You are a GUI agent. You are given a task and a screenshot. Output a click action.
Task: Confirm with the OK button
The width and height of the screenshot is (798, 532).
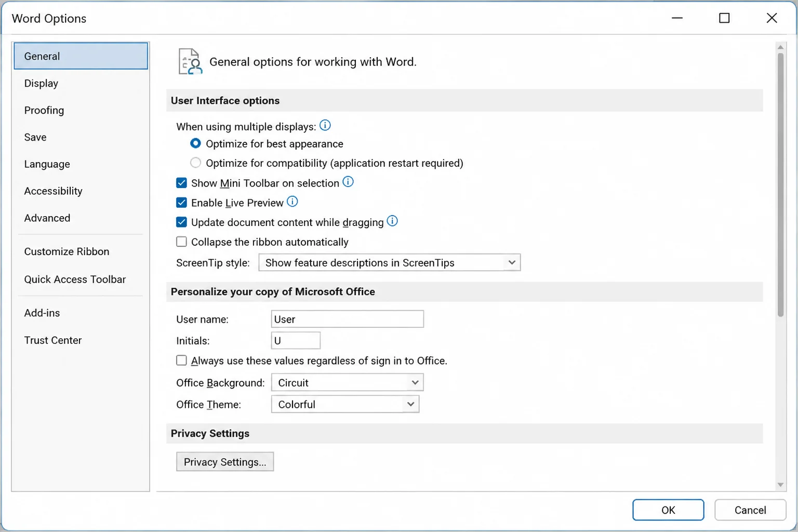[x=668, y=510]
